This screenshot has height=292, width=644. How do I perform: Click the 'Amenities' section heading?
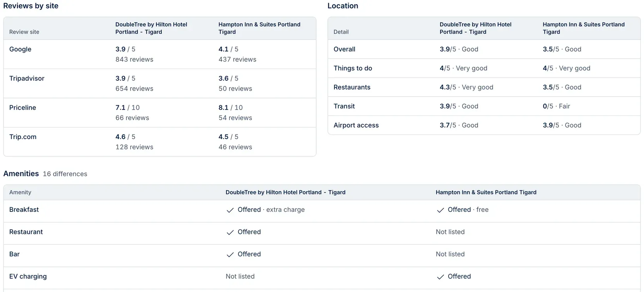21,173
